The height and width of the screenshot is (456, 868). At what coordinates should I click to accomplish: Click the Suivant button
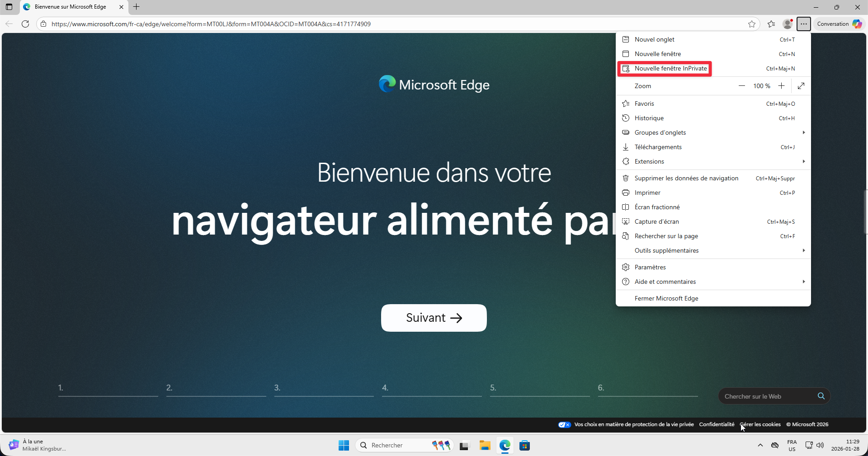(x=434, y=318)
